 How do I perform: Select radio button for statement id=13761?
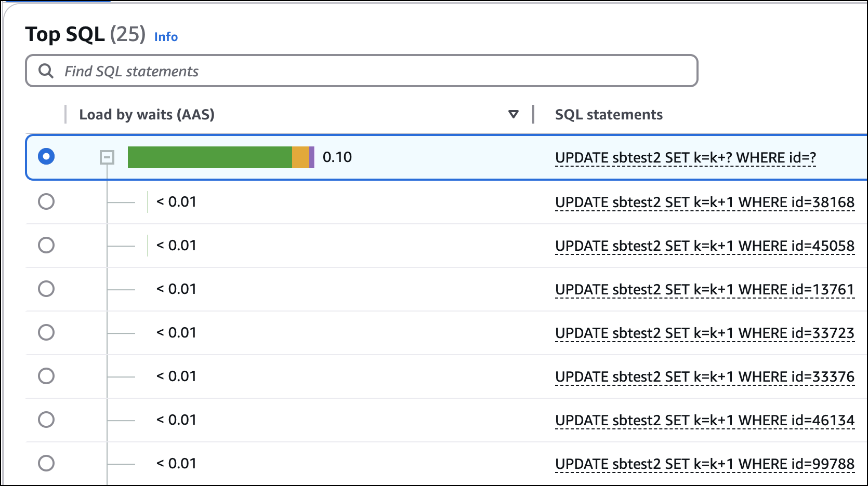click(x=46, y=289)
